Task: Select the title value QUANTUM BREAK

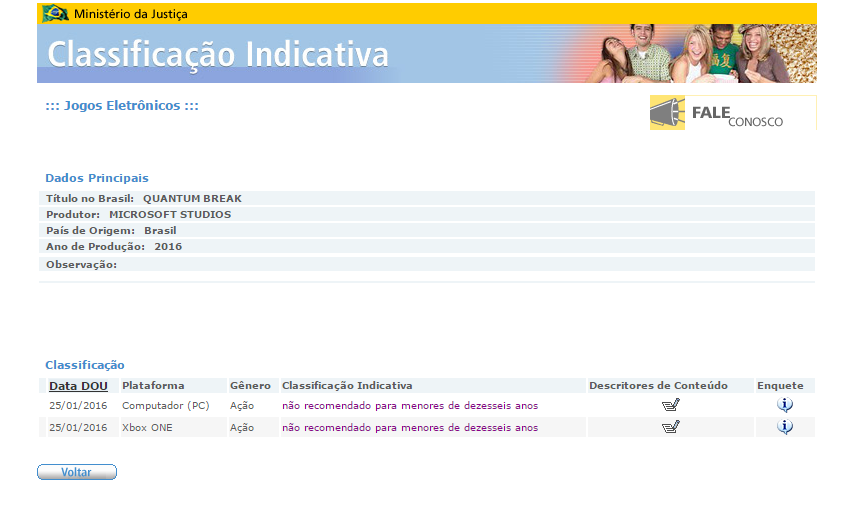Action: pyautogui.click(x=192, y=199)
